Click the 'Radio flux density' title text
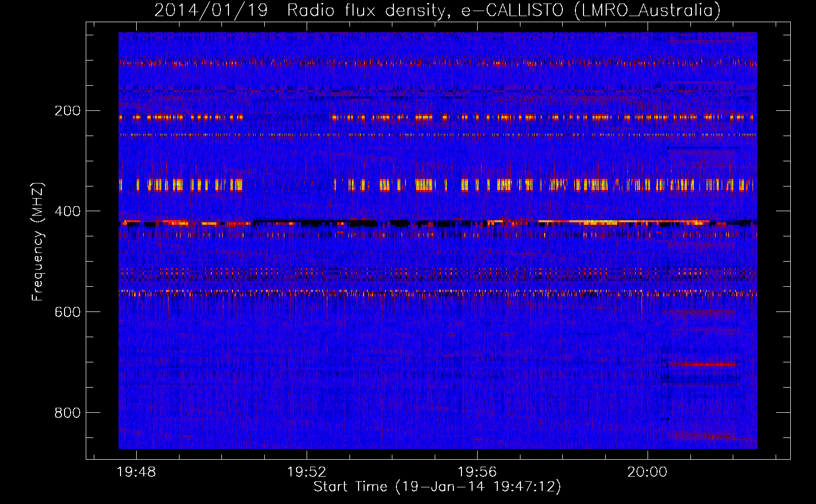This screenshot has height=504, width=816. [x=368, y=10]
